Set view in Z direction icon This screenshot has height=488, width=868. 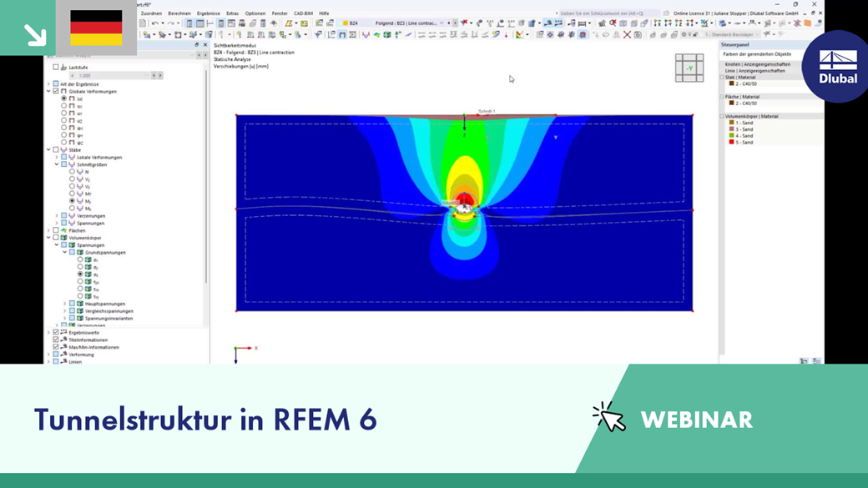(x=679, y=23)
